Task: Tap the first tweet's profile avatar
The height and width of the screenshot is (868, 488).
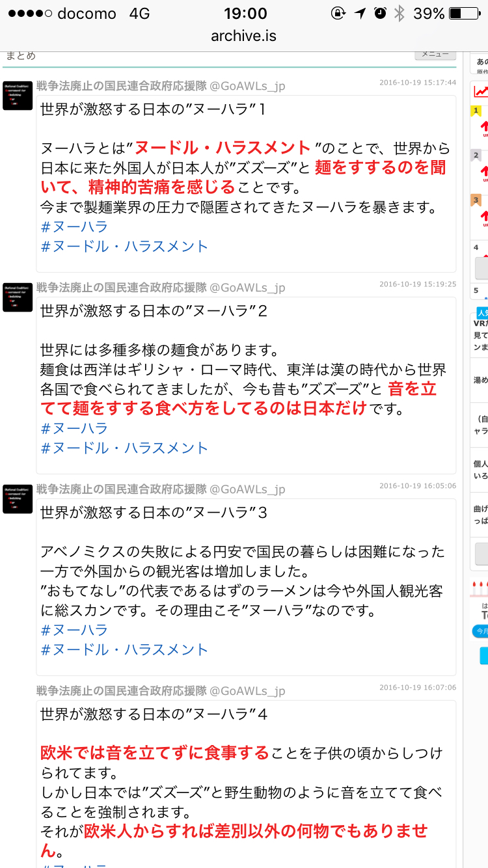Action: (18, 96)
